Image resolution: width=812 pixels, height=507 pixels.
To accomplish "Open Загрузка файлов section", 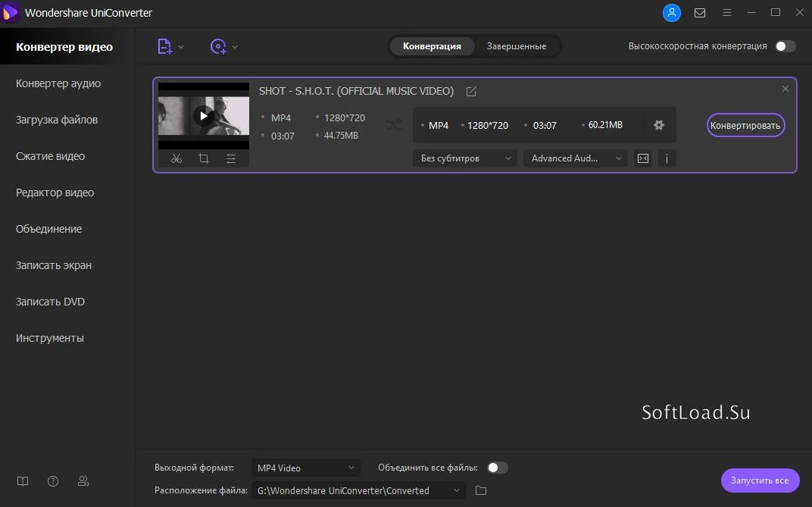I will (57, 120).
